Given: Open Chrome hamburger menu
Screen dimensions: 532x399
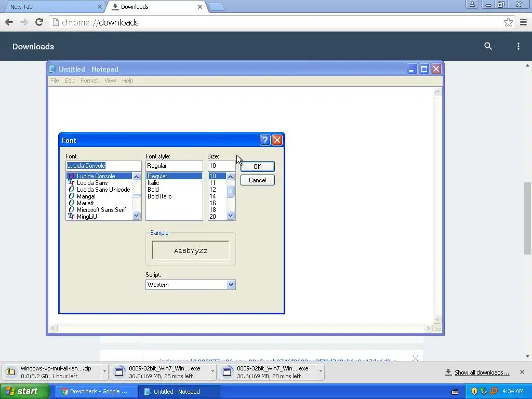Looking at the screenshot, I should tap(523, 22).
